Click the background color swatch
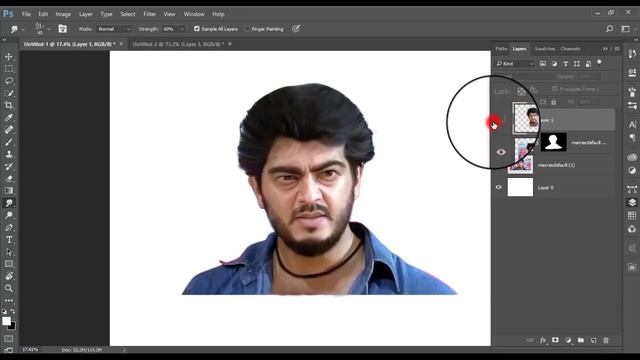The width and height of the screenshot is (640, 360). click(x=12, y=326)
